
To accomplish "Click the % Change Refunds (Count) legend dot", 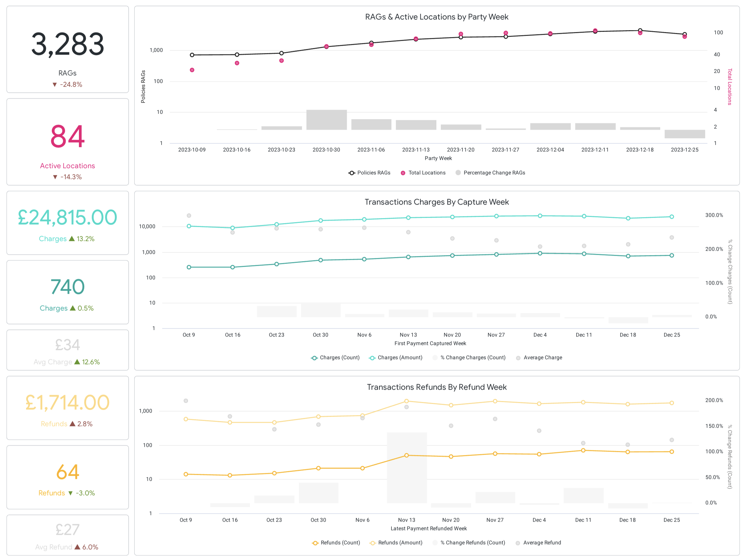I will (435, 543).
